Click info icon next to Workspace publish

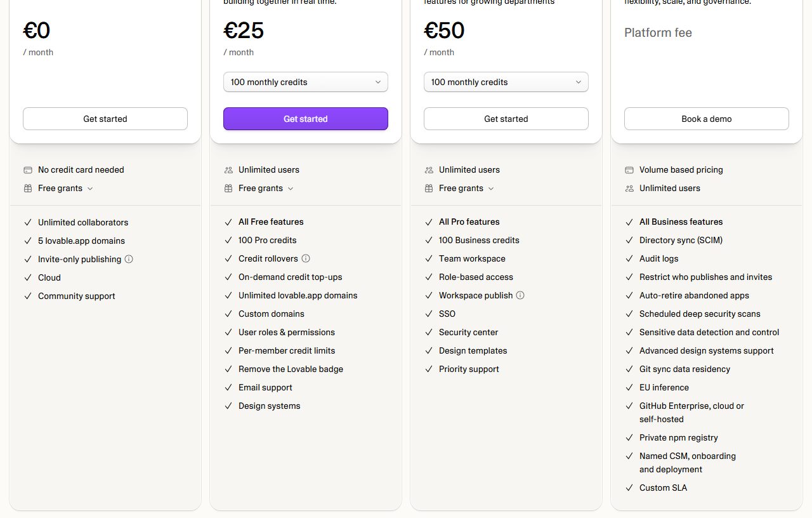520,295
